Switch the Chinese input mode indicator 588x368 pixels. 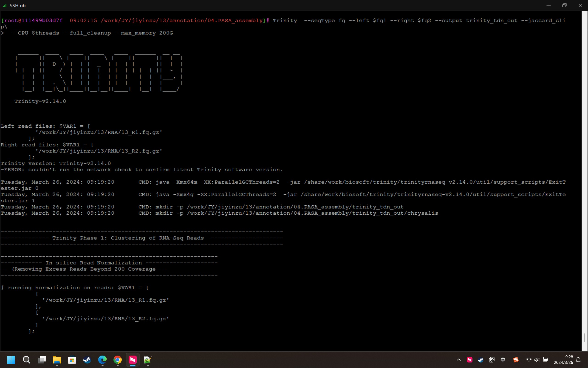coord(503,360)
